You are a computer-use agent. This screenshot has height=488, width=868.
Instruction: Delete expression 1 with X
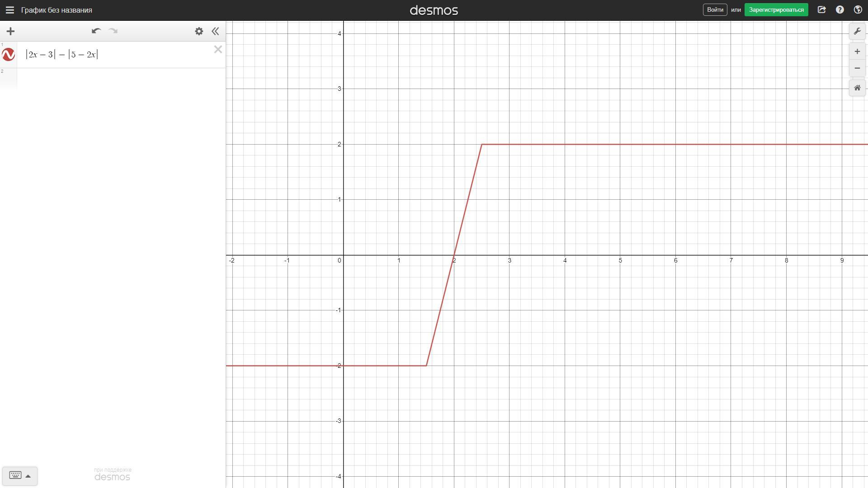218,50
